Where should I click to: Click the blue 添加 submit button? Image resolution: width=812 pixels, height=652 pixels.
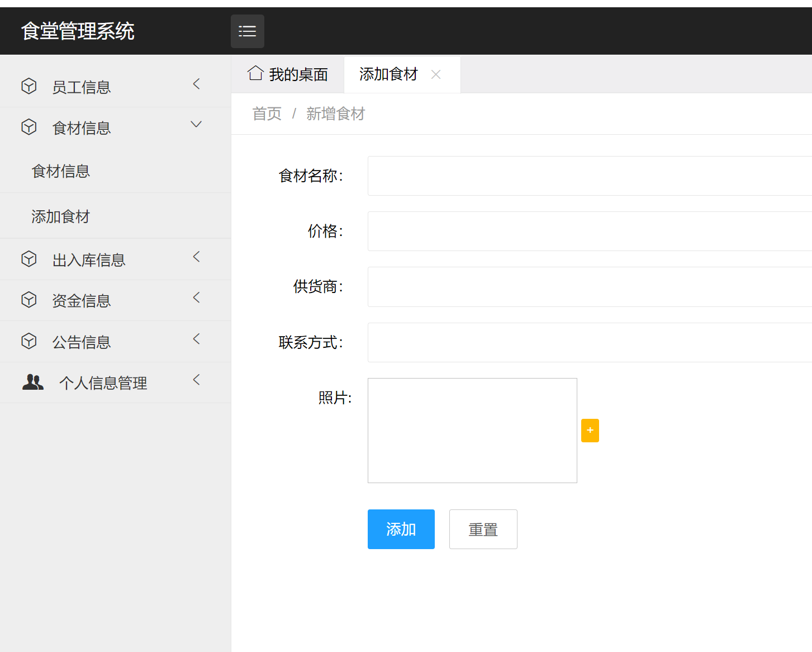coord(401,529)
